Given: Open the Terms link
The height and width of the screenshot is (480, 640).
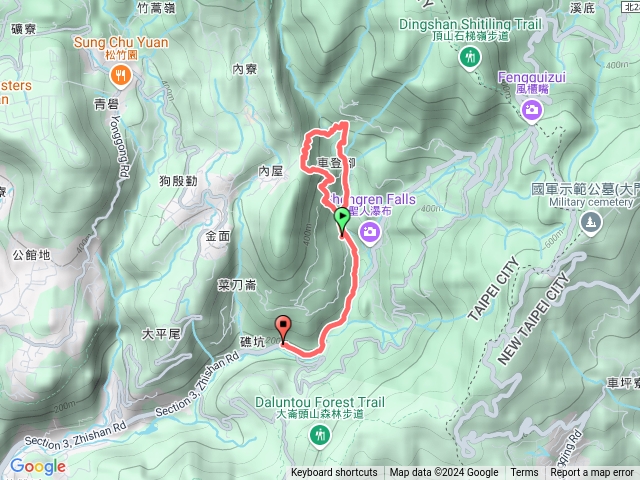Looking at the screenshot, I should 524,473.
